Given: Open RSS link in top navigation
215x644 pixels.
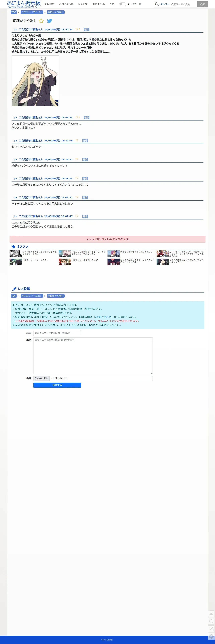Looking at the screenshot, I should coord(112,4).
